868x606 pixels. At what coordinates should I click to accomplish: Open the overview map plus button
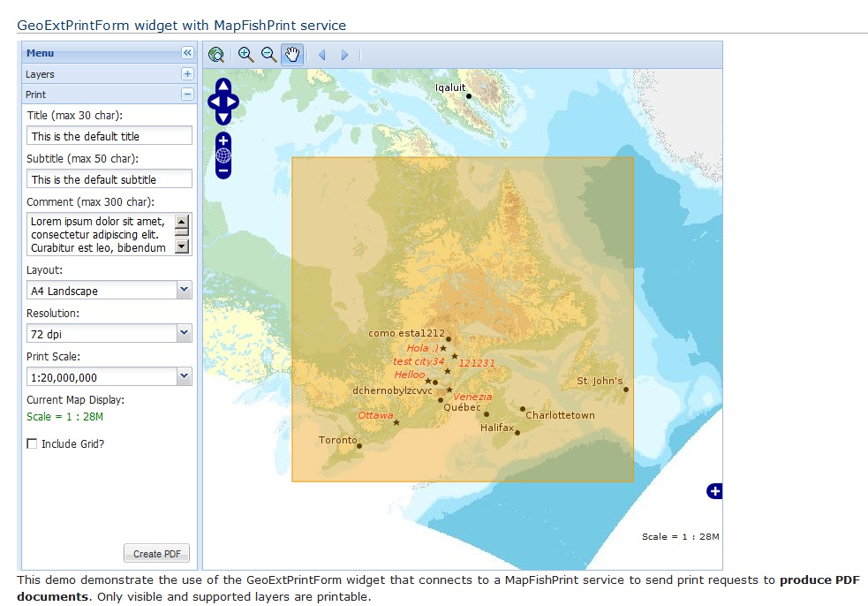pyautogui.click(x=714, y=491)
